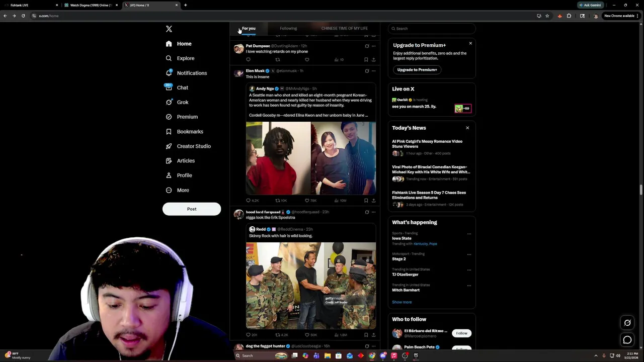Open Creator Studio in the sidebar
Viewport: 644px width, 362px height.
tap(188, 146)
